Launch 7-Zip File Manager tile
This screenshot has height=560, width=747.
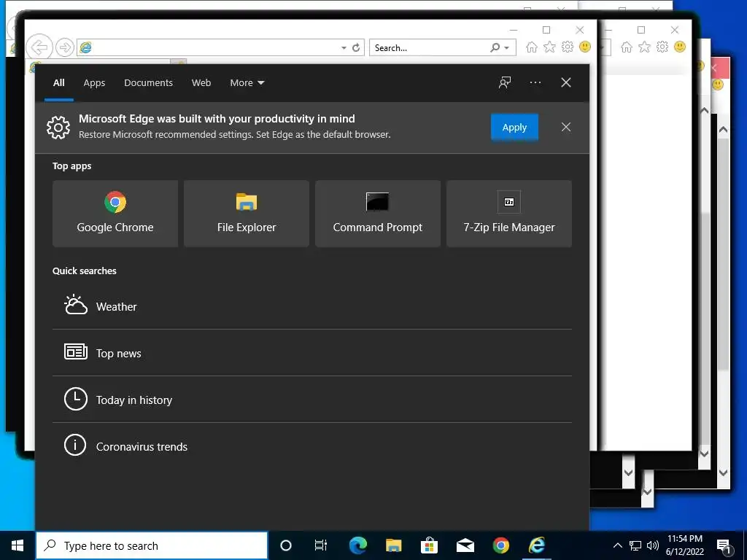508,214
